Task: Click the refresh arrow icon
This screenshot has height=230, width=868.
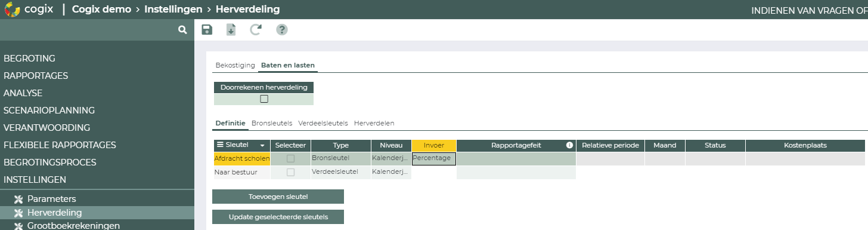Action: tap(256, 30)
